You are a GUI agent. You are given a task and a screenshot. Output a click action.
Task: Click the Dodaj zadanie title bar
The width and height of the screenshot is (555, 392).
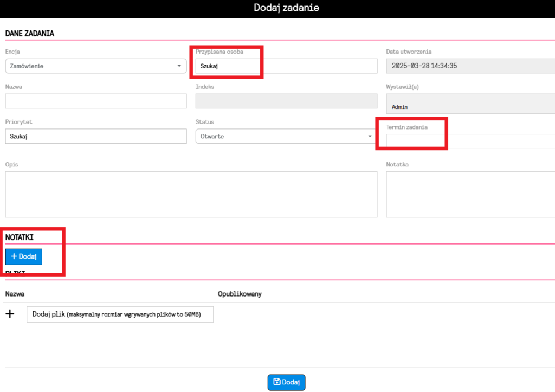pyautogui.click(x=286, y=8)
